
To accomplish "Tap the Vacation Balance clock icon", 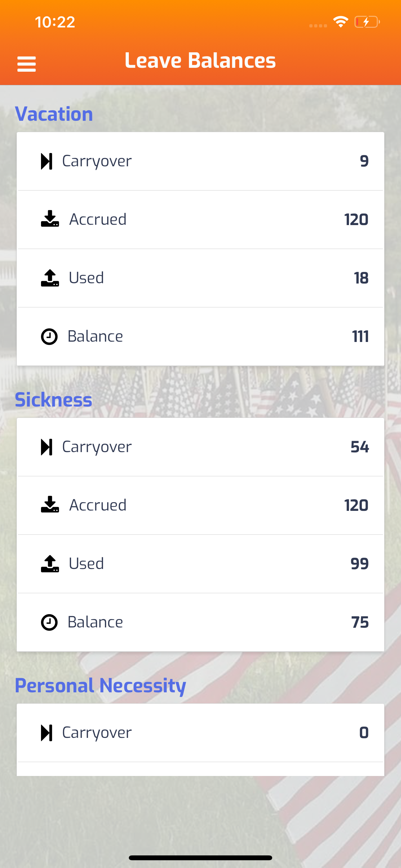I will point(49,336).
